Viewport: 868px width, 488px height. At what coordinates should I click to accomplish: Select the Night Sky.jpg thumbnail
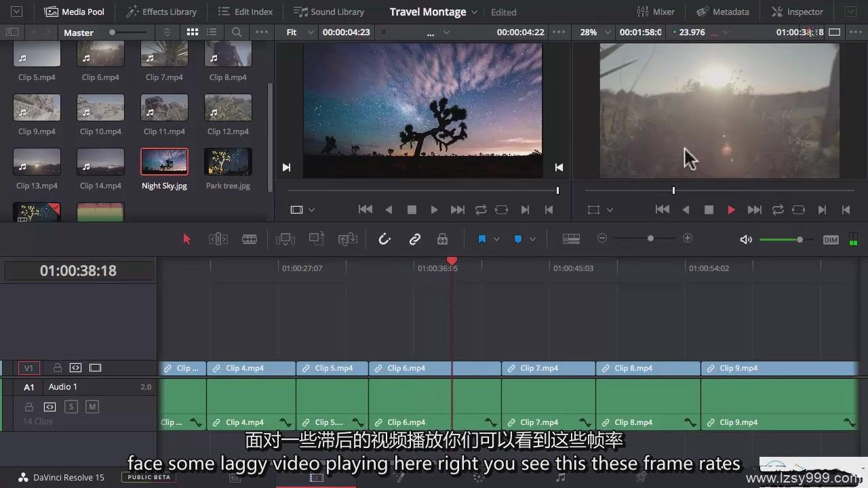click(164, 163)
